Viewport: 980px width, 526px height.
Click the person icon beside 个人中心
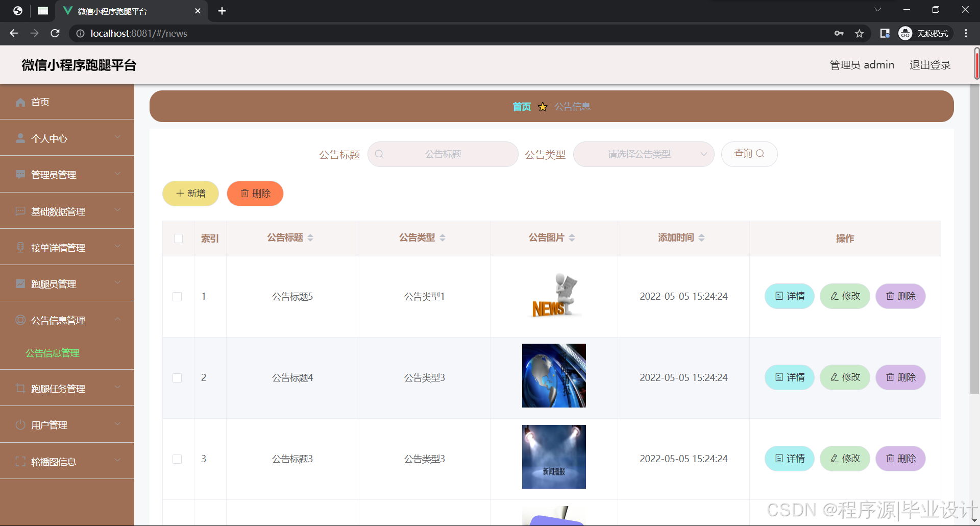(x=20, y=138)
